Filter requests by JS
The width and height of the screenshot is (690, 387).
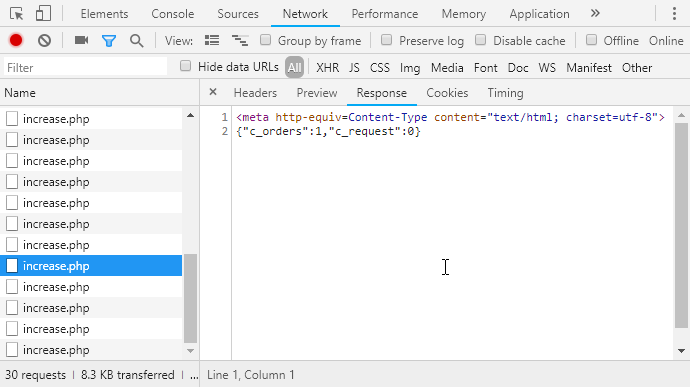pyautogui.click(x=354, y=68)
